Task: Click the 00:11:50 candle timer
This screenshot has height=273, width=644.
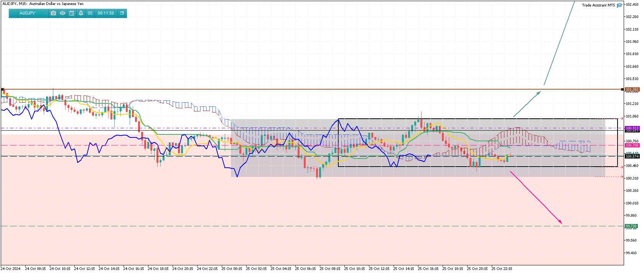Action: click(x=106, y=13)
